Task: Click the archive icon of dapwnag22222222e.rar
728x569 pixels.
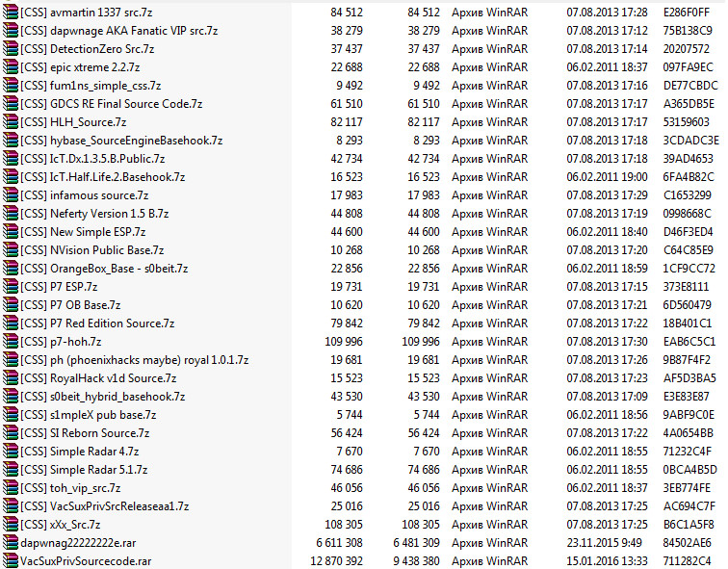Action: pos(11,543)
